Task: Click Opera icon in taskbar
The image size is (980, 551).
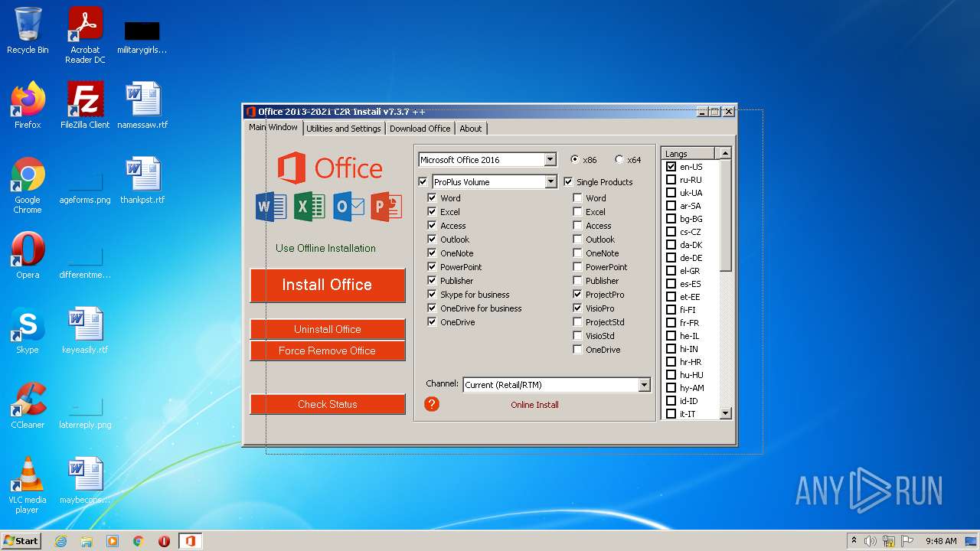Action: [x=164, y=541]
